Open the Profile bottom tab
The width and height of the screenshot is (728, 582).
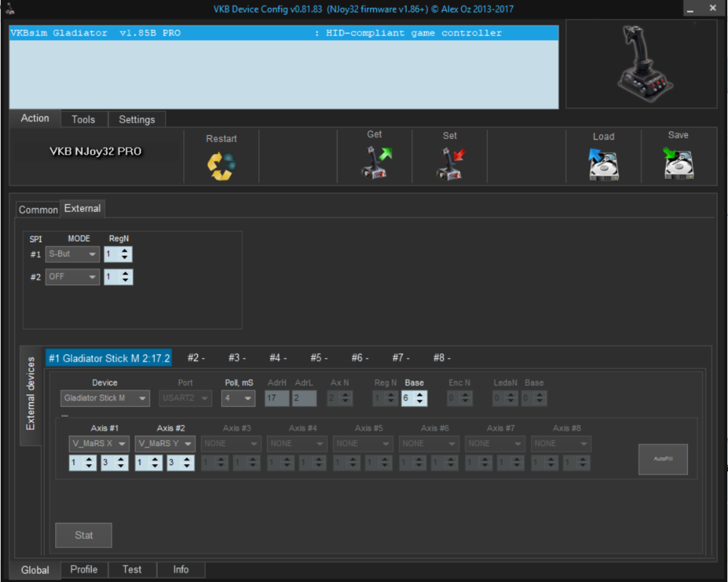84,570
